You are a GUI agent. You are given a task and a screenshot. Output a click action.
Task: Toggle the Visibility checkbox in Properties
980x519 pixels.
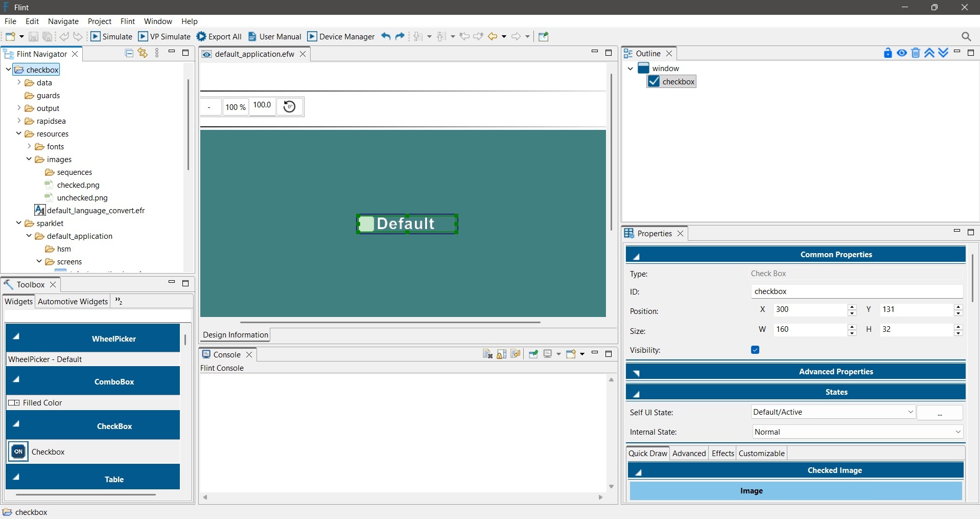click(x=755, y=350)
